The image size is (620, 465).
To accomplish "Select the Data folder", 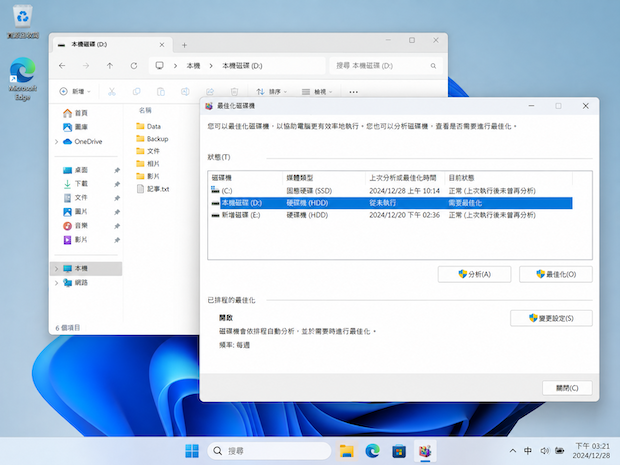I will click(x=148, y=126).
